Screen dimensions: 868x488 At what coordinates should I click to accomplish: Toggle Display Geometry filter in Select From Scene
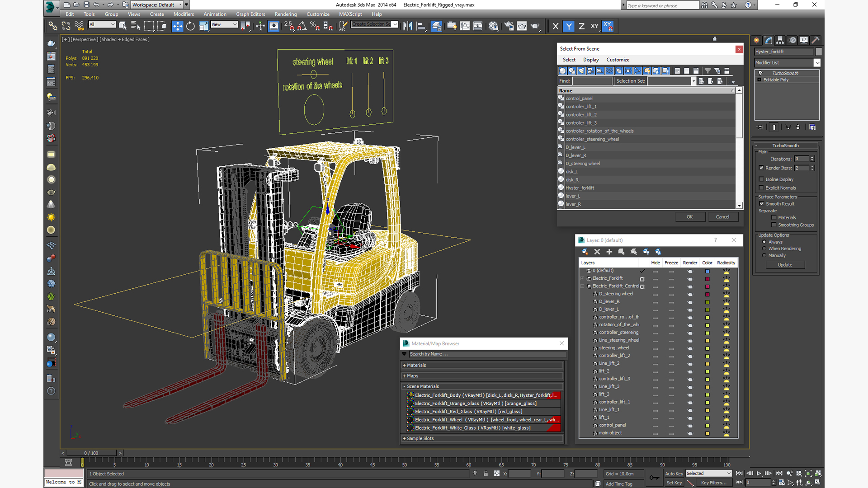point(563,71)
